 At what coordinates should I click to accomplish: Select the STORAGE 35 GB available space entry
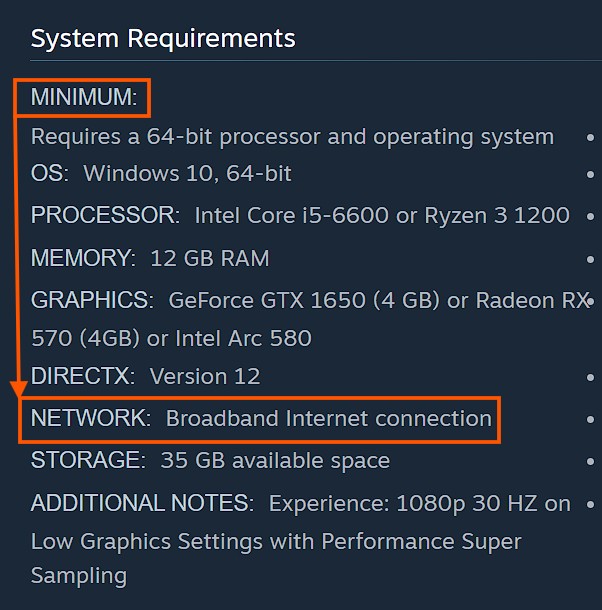click(x=210, y=461)
